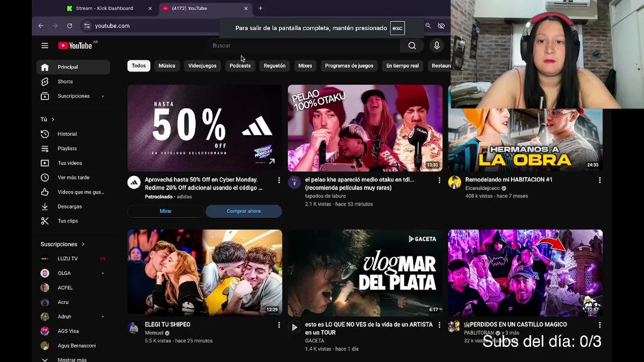Open LUZU TV subscription channel
The height and width of the screenshot is (362, 644).
73,258
